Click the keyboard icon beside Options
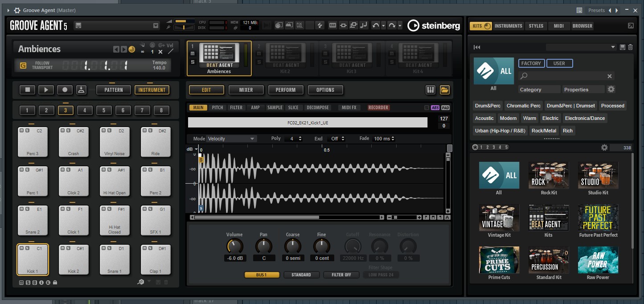Image resolution: width=644 pixels, height=304 pixels. (430, 90)
